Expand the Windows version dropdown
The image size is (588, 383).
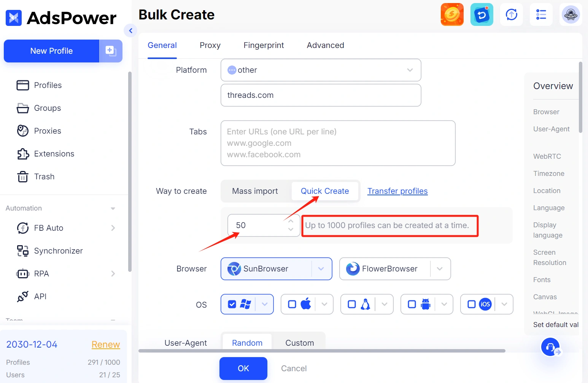click(265, 304)
